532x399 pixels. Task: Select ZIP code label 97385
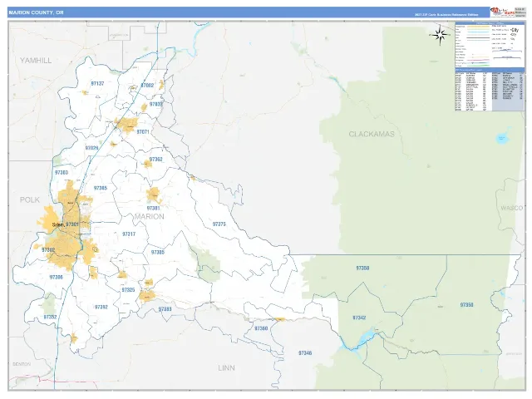158,252
